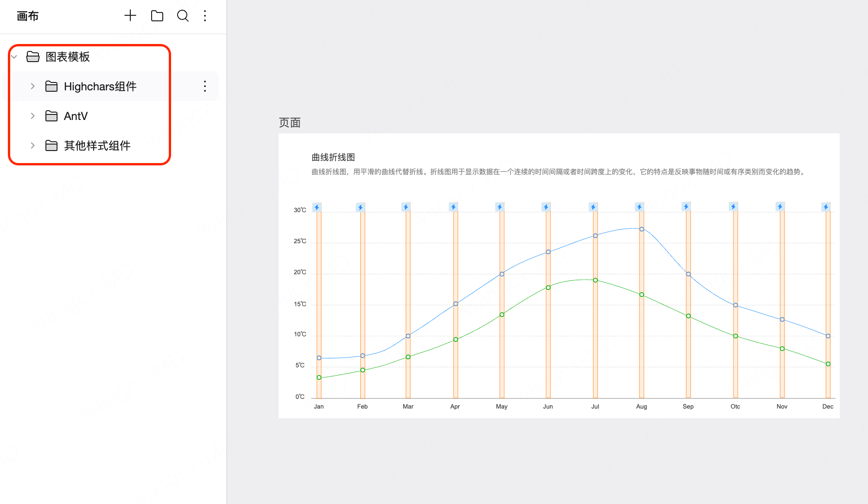Click the green data point at Jun
The image size is (868, 504).
click(548, 287)
